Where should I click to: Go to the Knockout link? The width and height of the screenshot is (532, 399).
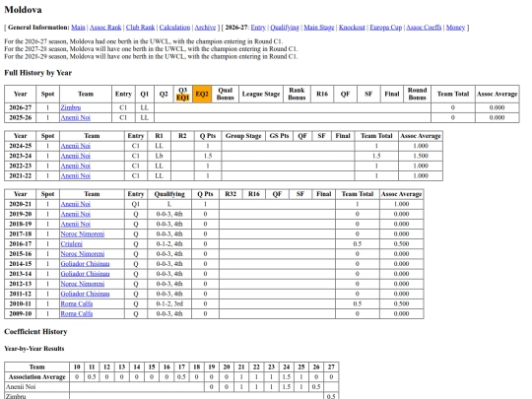tap(352, 28)
